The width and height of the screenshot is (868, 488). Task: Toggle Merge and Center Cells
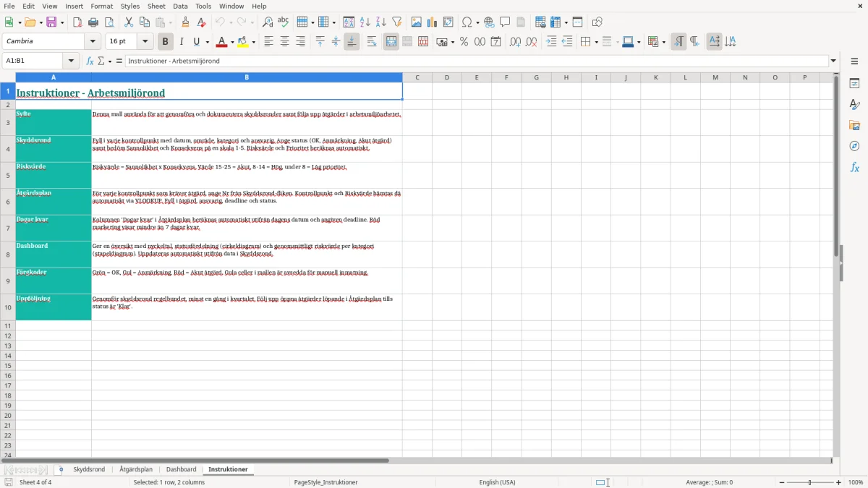[391, 42]
